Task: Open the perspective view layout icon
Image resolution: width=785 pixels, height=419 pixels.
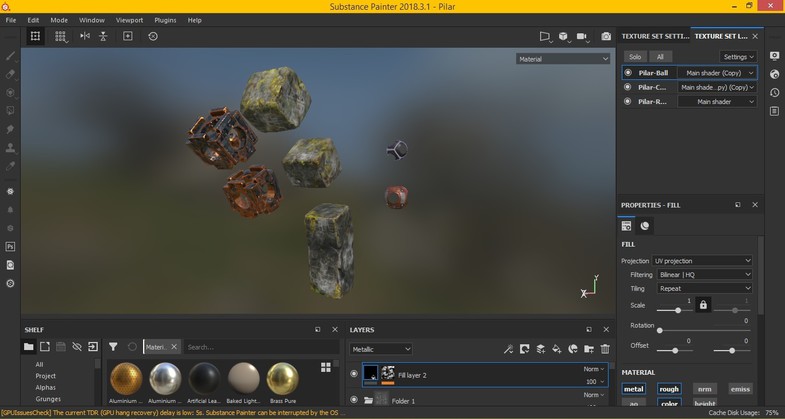Action: click(545, 36)
